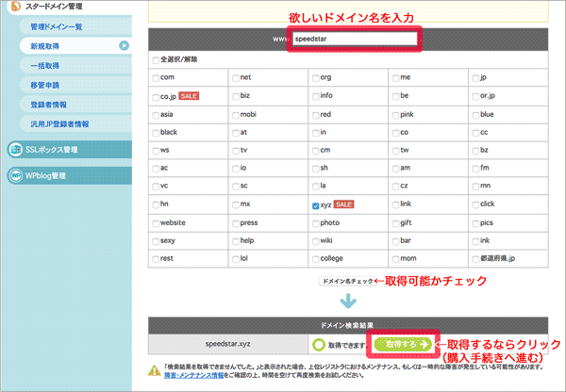Check the asia domain checkbox
Viewport: 566px width, 392px height.
point(156,115)
